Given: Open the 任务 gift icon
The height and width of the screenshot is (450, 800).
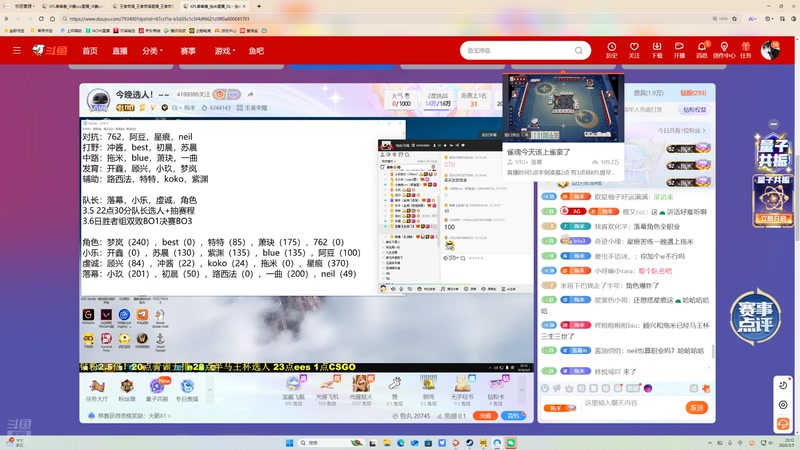Looking at the screenshot, I should pos(746,50).
